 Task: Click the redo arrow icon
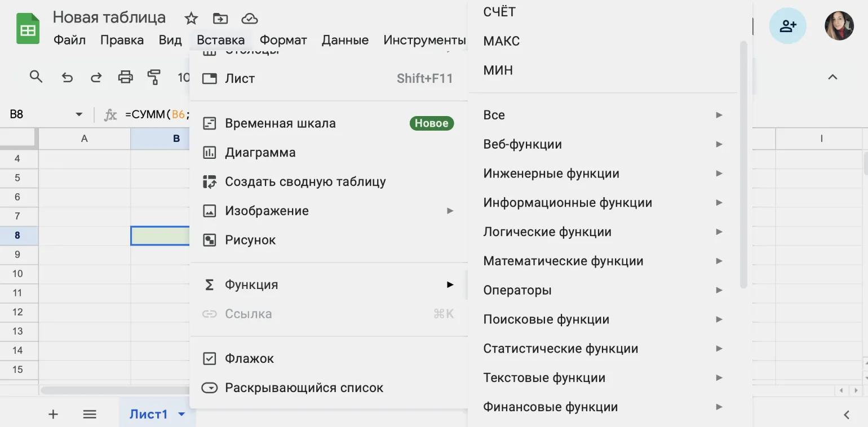[x=96, y=78]
